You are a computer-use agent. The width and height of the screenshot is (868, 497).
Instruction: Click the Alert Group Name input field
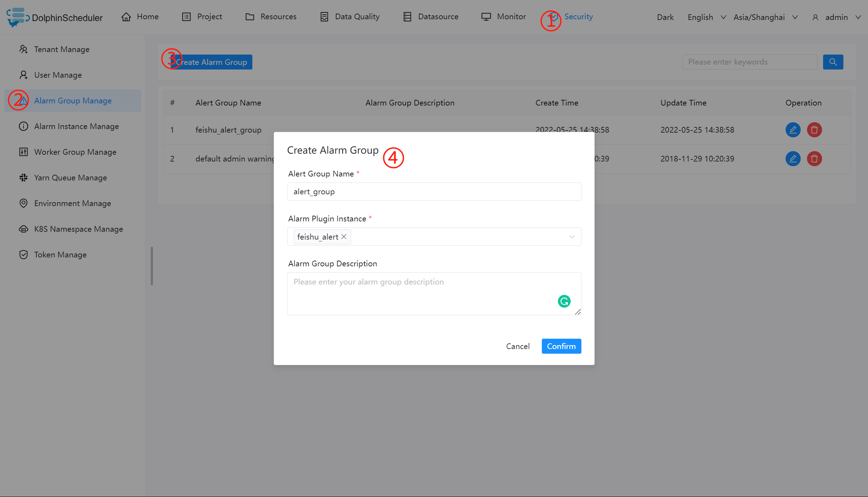click(434, 192)
